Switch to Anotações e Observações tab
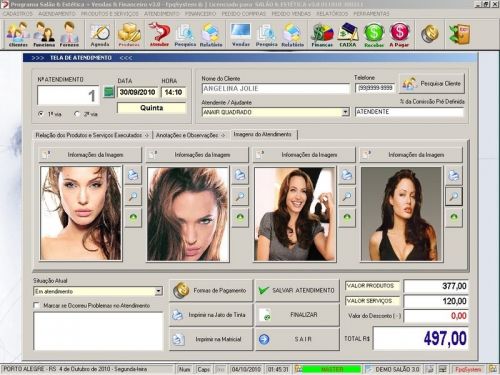The image size is (500, 375). click(x=190, y=135)
